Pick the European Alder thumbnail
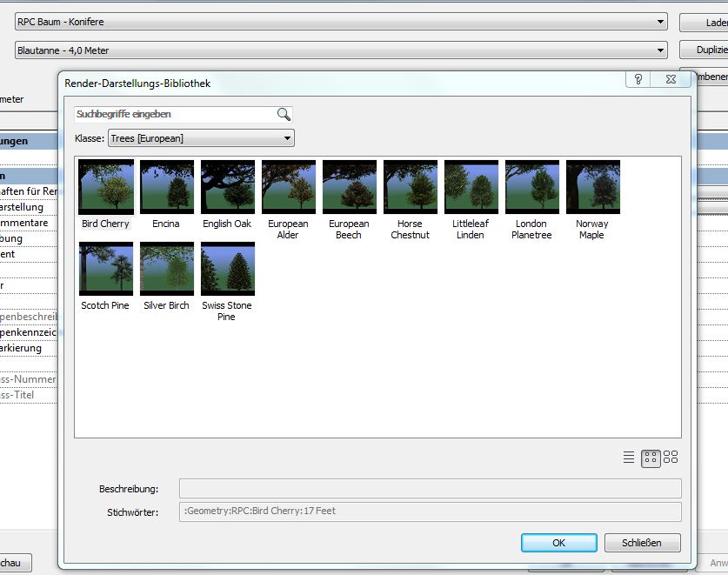Viewport: 728px width, 575px height. point(288,187)
